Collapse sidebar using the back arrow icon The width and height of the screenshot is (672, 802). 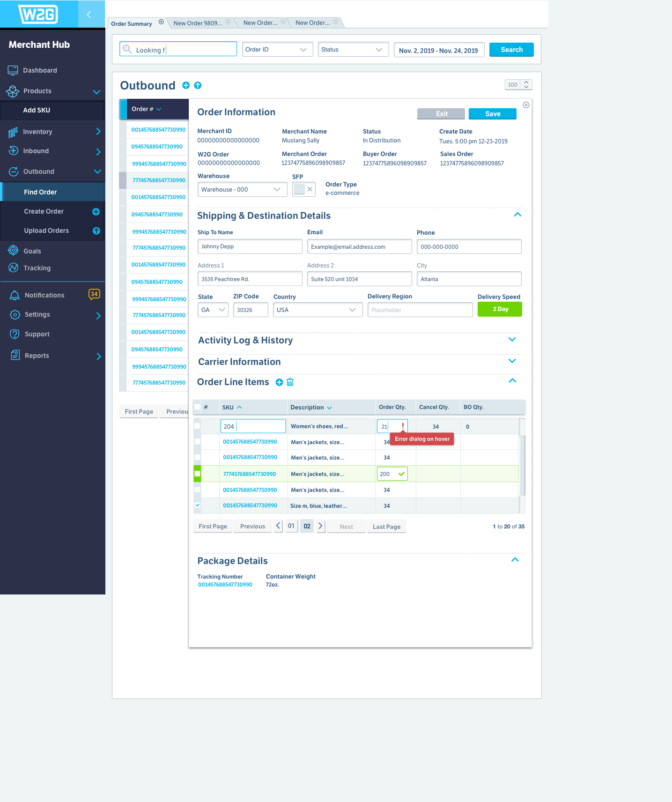(x=89, y=15)
